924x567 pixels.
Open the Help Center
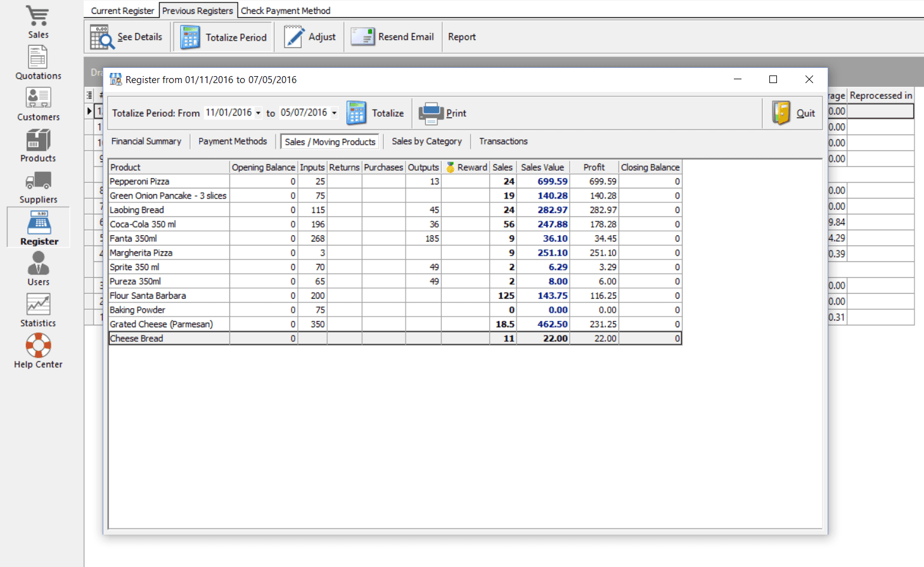tap(37, 350)
